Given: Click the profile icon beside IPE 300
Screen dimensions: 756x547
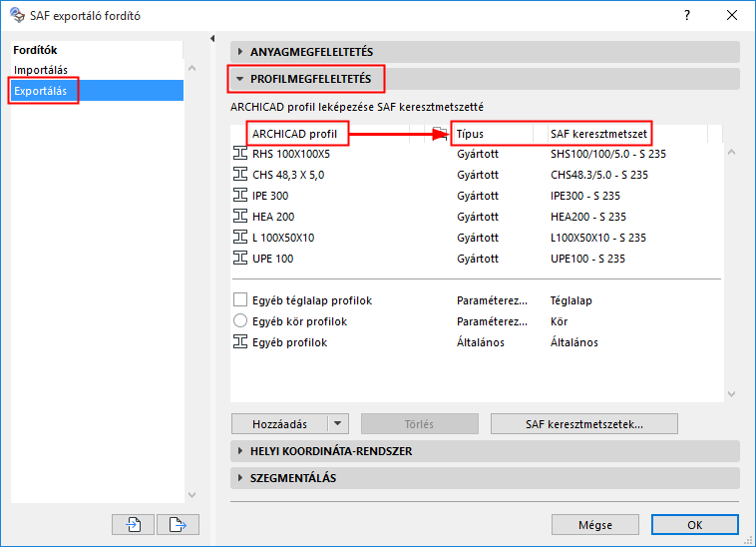Looking at the screenshot, I should pos(240,196).
